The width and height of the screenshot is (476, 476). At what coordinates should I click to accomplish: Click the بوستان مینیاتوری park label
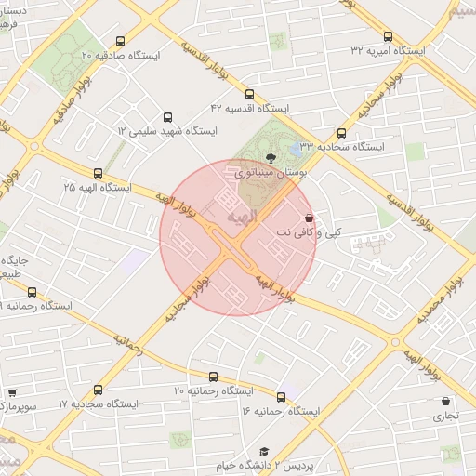(x=271, y=173)
